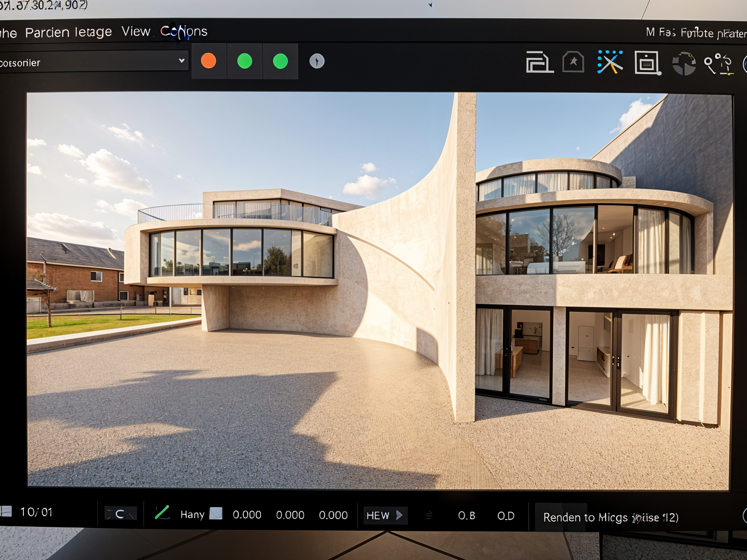
Task: Open the Parden menu
Action: pos(47,33)
